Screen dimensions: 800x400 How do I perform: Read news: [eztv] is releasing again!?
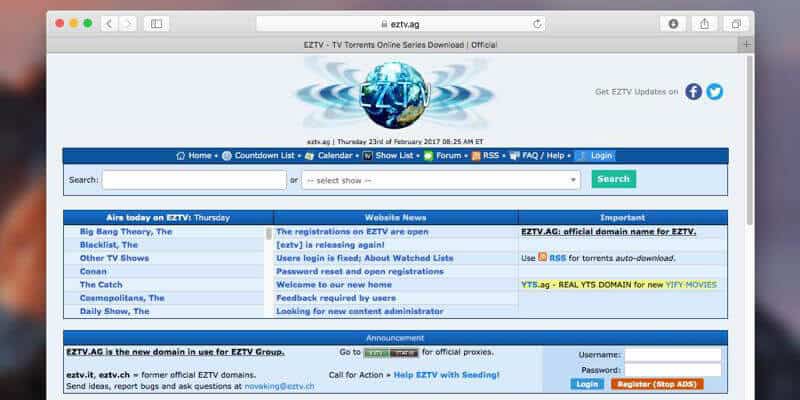coord(330,245)
